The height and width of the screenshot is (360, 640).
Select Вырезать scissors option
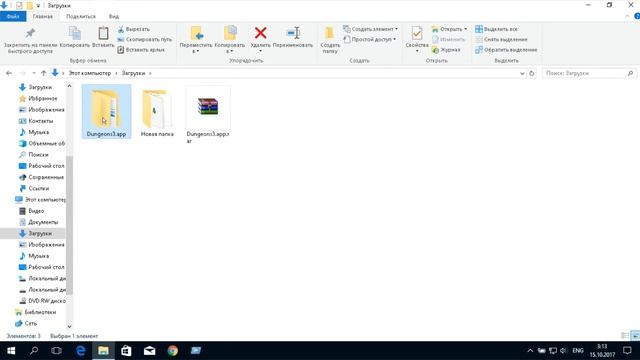coord(133,29)
